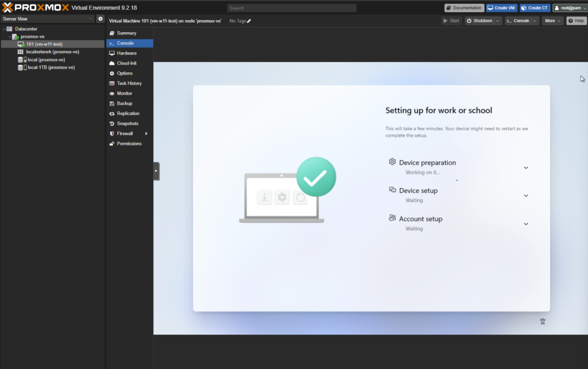Click the local storage database icon

(x=20, y=60)
